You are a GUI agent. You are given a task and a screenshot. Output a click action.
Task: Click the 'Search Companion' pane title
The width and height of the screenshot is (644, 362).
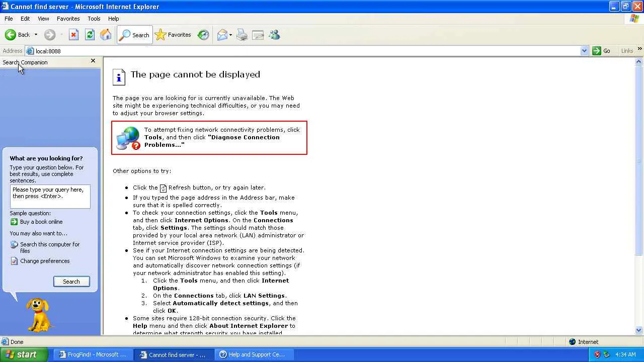click(25, 62)
